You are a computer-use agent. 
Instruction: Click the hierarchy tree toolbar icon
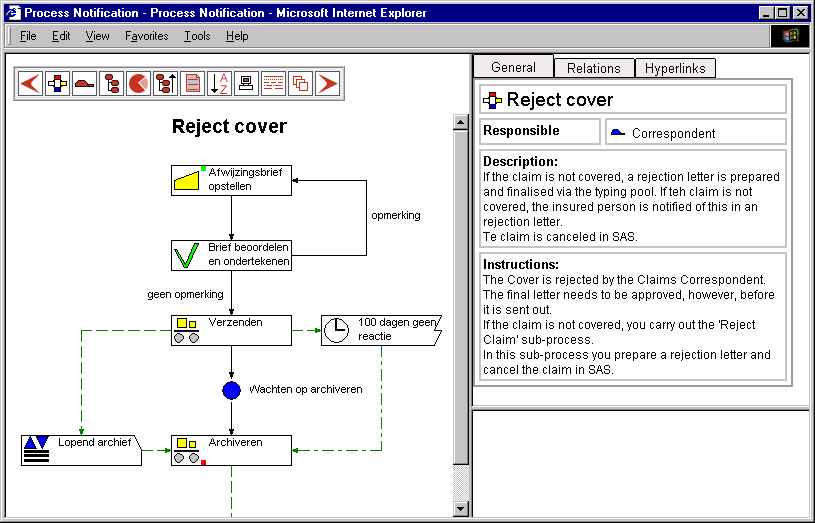pos(111,83)
